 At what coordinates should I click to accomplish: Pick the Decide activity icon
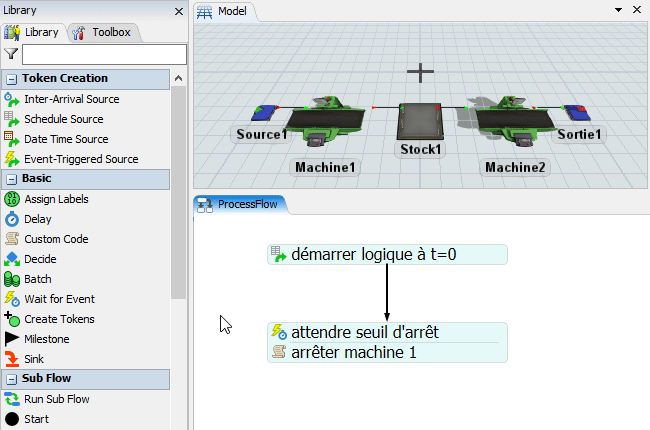12,259
